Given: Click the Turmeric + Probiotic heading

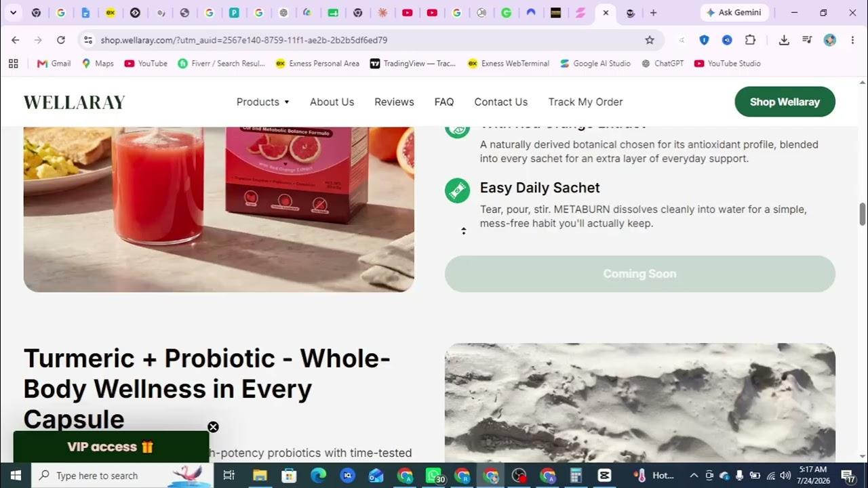Looking at the screenshot, I should tap(207, 388).
